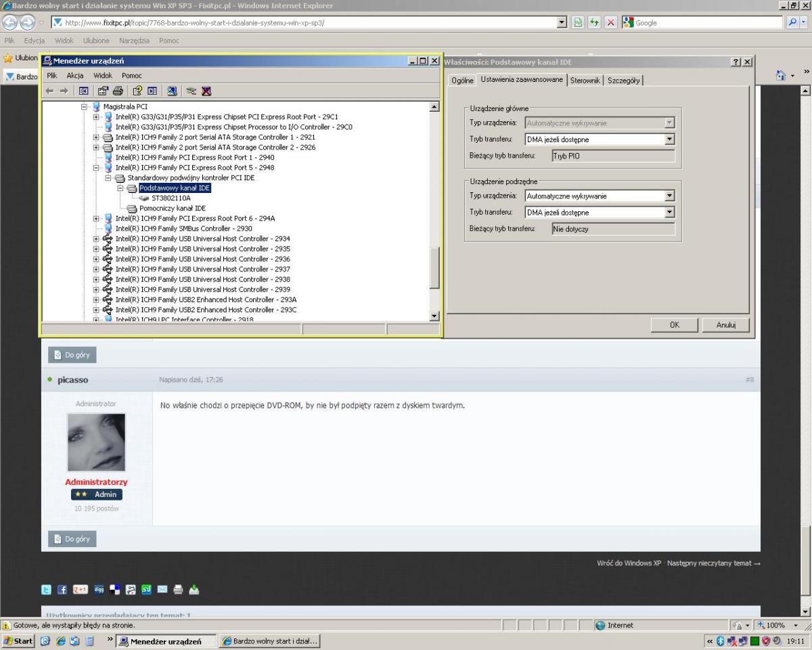Collapse Standardowy podwójny kontroler PCI IDE node
Viewport: 812px width, 650px height.
pos(108,178)
